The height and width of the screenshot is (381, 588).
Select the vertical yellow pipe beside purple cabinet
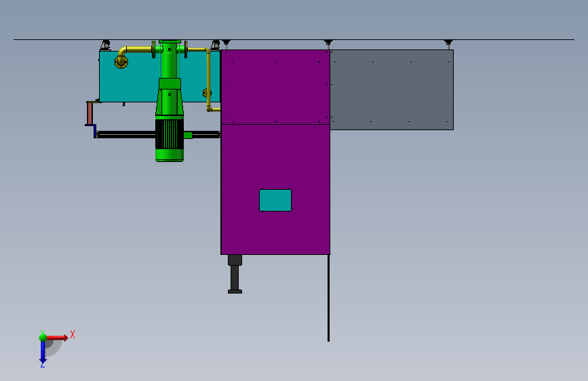[208, 81]
